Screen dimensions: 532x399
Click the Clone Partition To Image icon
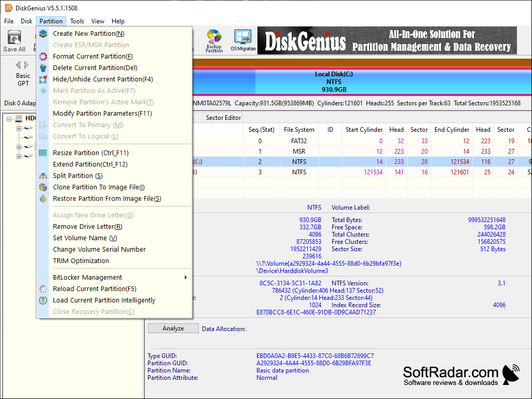coord(43,187)
